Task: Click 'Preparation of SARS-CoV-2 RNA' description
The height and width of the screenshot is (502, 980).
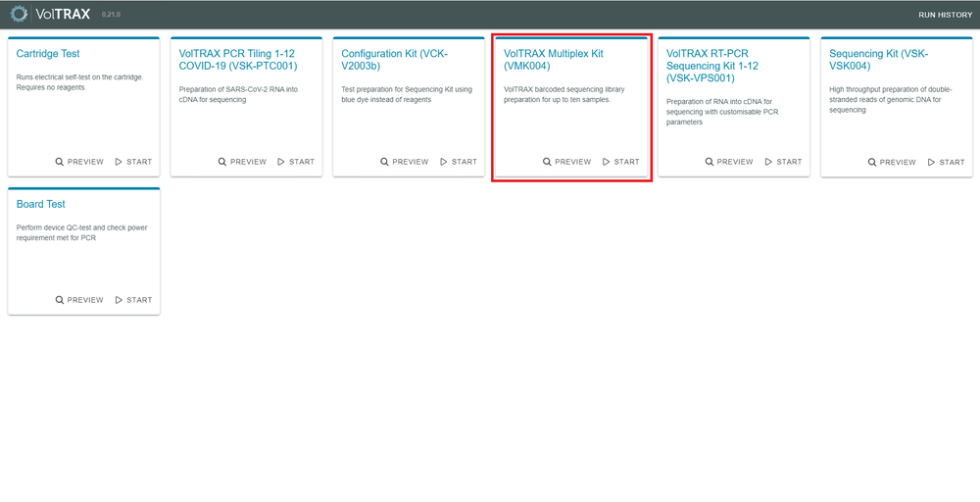Action: click(239, 94)
